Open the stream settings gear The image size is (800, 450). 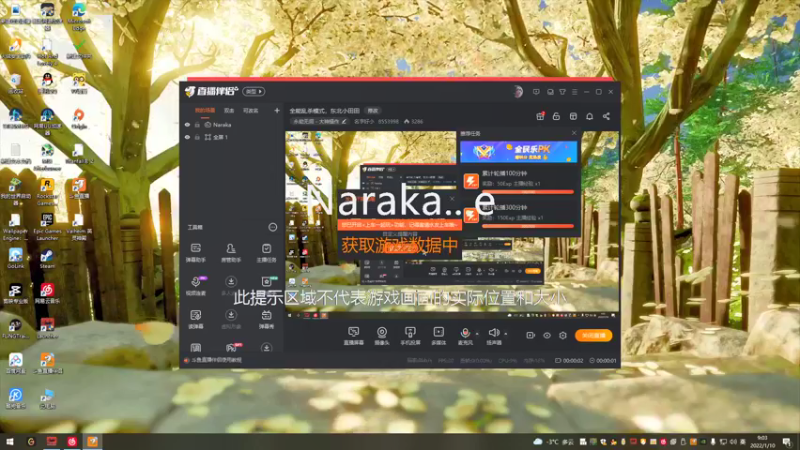point(563,335)
